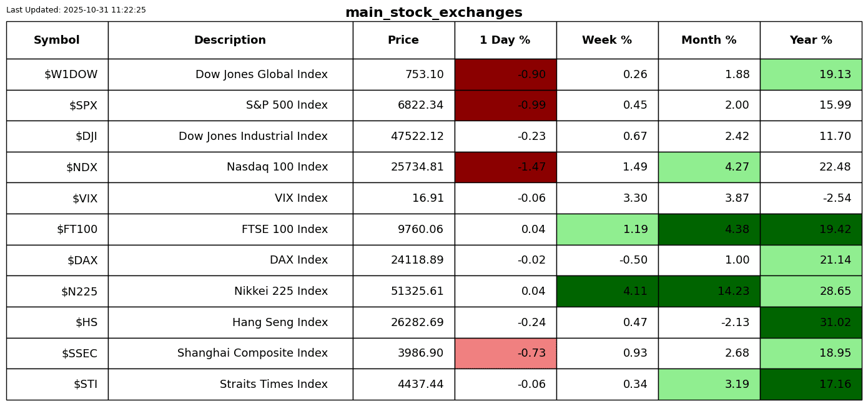
Task: Select the Hang Seng Index description
Action: tap(280, 323)
